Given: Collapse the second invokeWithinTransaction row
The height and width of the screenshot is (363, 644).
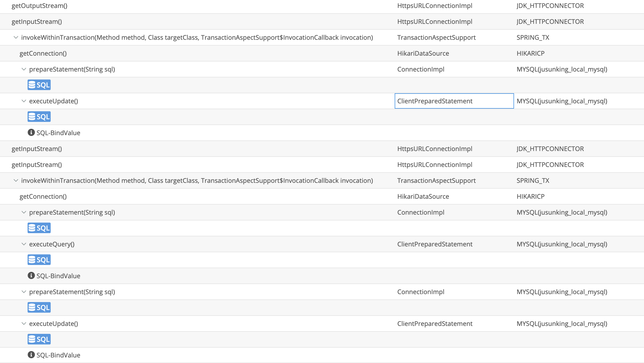Looking at the screenshot, I should click(16, 180).
